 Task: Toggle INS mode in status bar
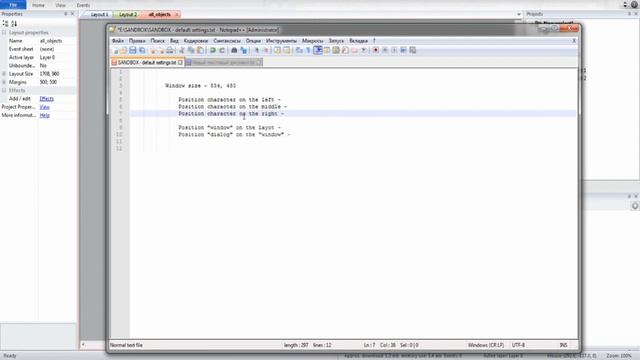coord(563,345)
